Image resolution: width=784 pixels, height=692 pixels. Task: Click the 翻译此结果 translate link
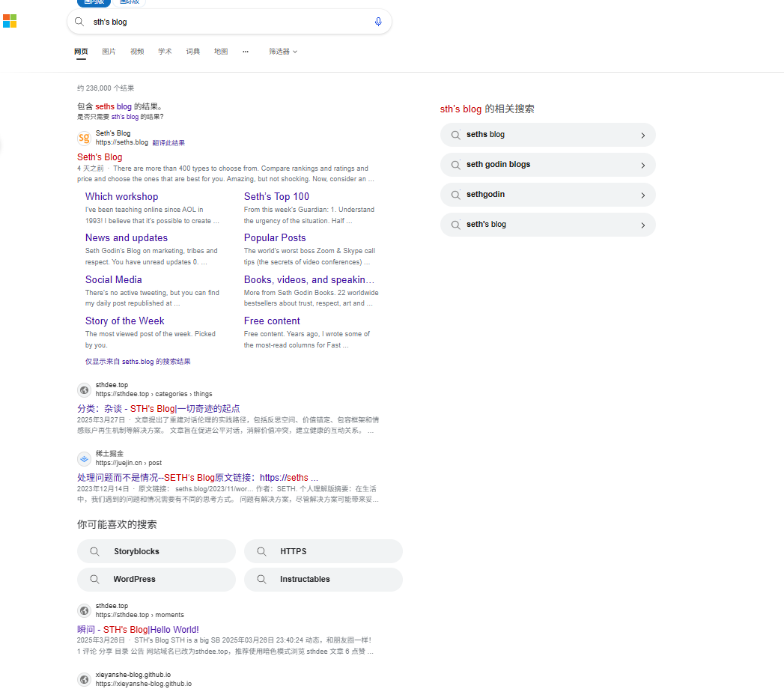pyautogui.click(x=168, y=143)
